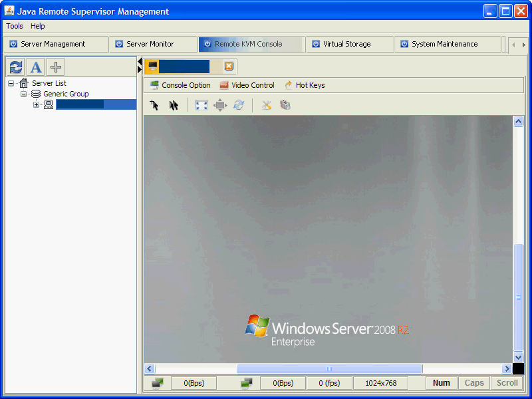This screenshot has height=399, width=532.
Task: Click the vertical scrollbar down arrow
Action: point(518,357)
